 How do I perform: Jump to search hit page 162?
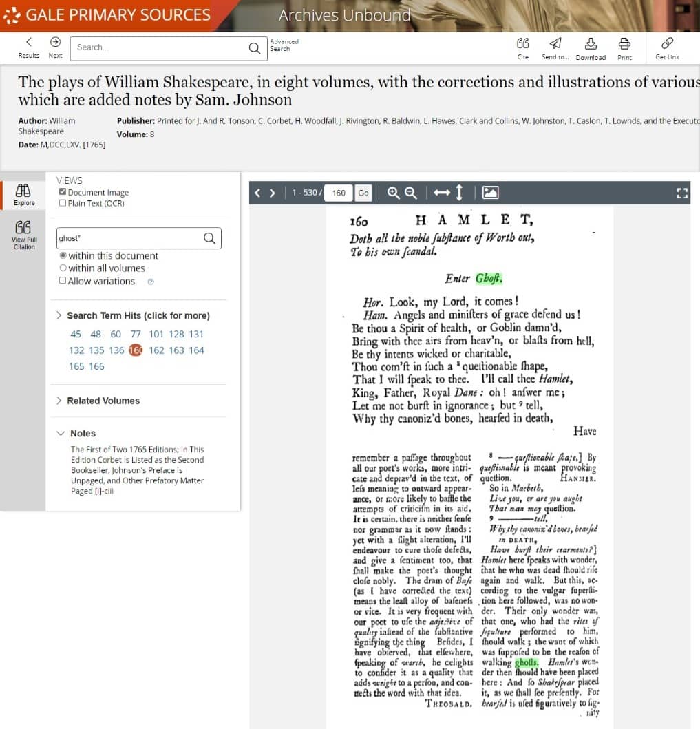[x=157, y=350]
